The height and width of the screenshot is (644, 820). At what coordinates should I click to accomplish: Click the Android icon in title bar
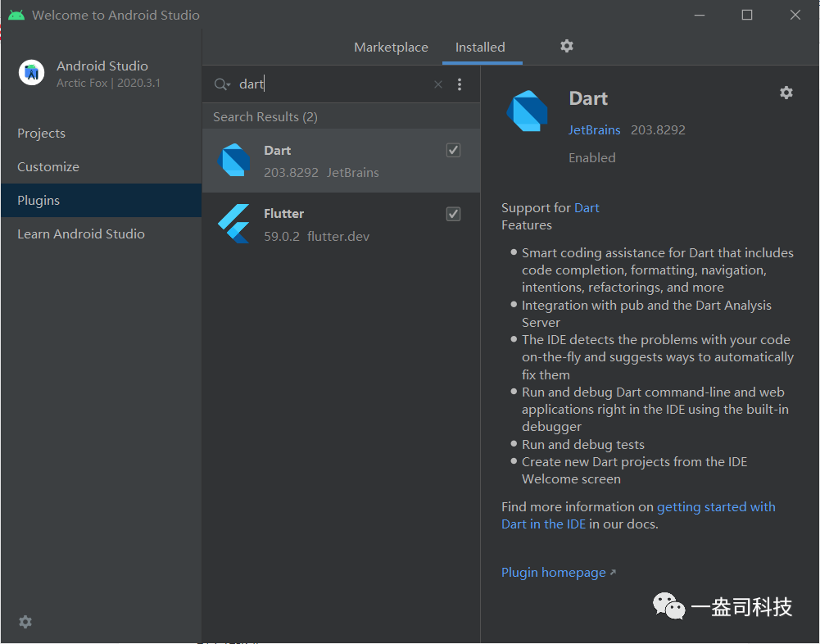[x=16, y=15]
